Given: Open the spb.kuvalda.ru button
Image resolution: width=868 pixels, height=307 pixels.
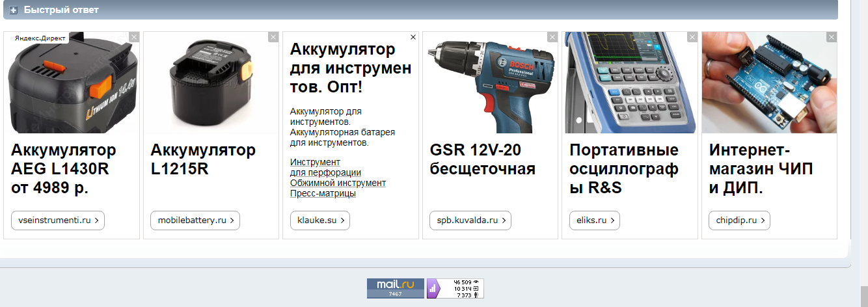Looking at the screenshot, I should tap(470, 220).
